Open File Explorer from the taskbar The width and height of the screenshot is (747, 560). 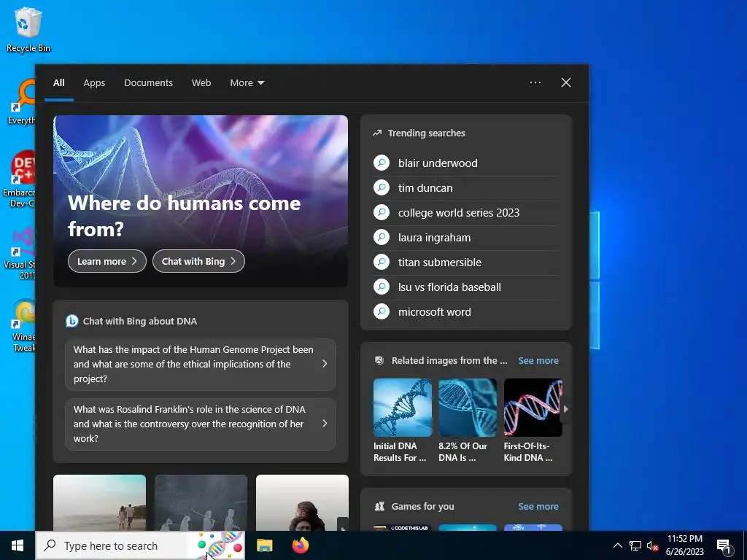click(264, 545)
